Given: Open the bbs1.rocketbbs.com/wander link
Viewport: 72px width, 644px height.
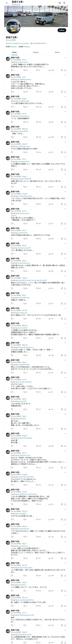Looking at the screenshot, I should (x=19, y=43).
